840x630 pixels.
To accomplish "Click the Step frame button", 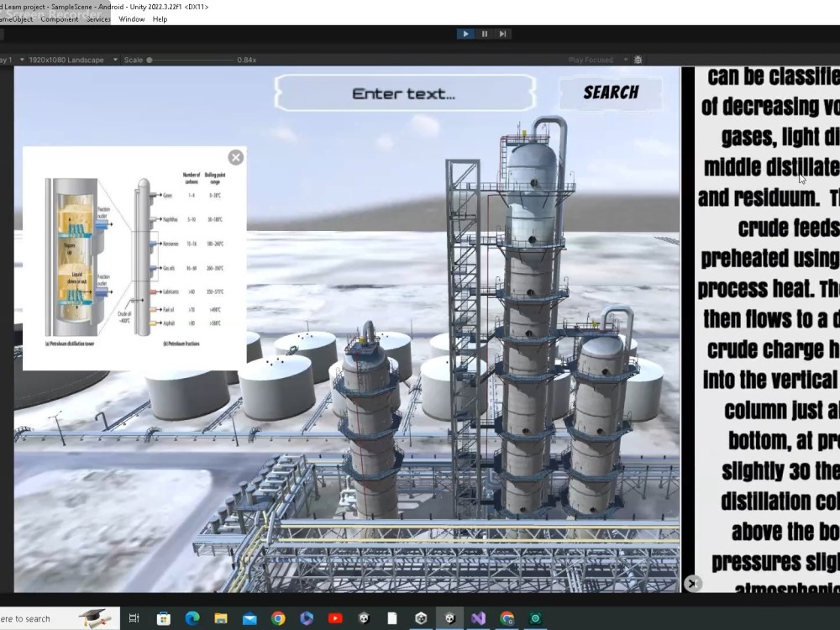I will tap(501, 34).
